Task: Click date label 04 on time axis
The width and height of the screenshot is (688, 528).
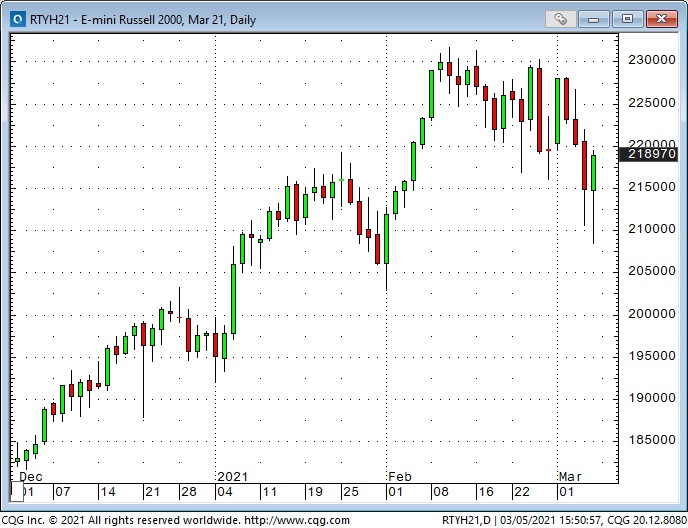Action: (225, 492)
